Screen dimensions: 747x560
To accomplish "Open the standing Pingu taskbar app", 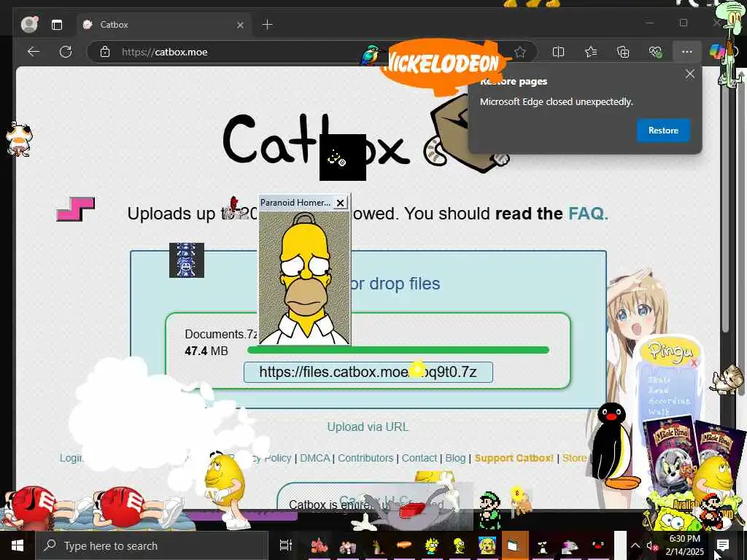I will point(542,545).
